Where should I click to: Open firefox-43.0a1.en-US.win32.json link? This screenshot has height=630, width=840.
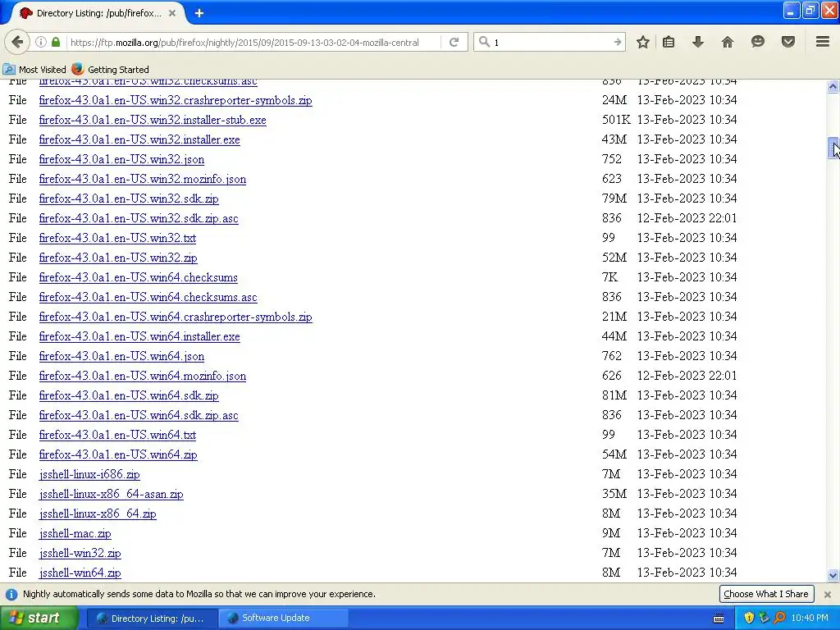point(121,160)
